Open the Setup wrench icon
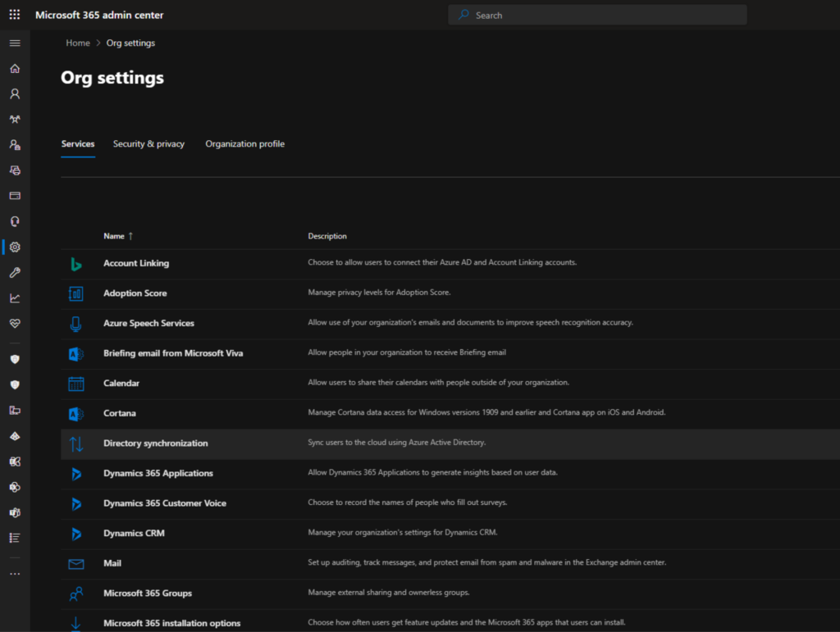The image size is (840, 632). tap(15, 272)
